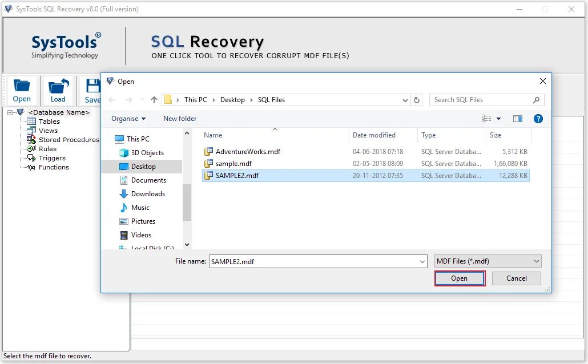Close the Open dialog
Viewport: 588px width, 364px height.
tap(542, 81)
